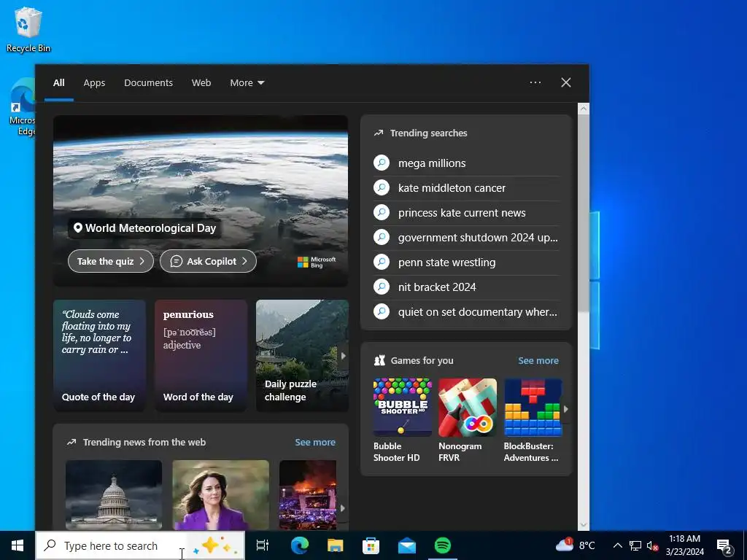Viewport: 747px width, 560px height.
Task: Click the muted volume tray icon
Action: [x=652, y=545]
